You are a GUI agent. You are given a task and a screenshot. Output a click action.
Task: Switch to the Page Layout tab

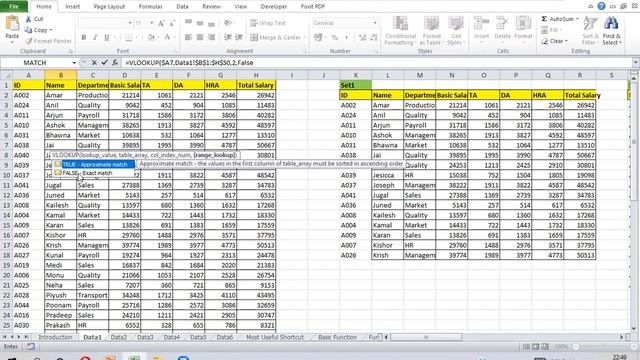pyautogui.click(x=109, y=7)
